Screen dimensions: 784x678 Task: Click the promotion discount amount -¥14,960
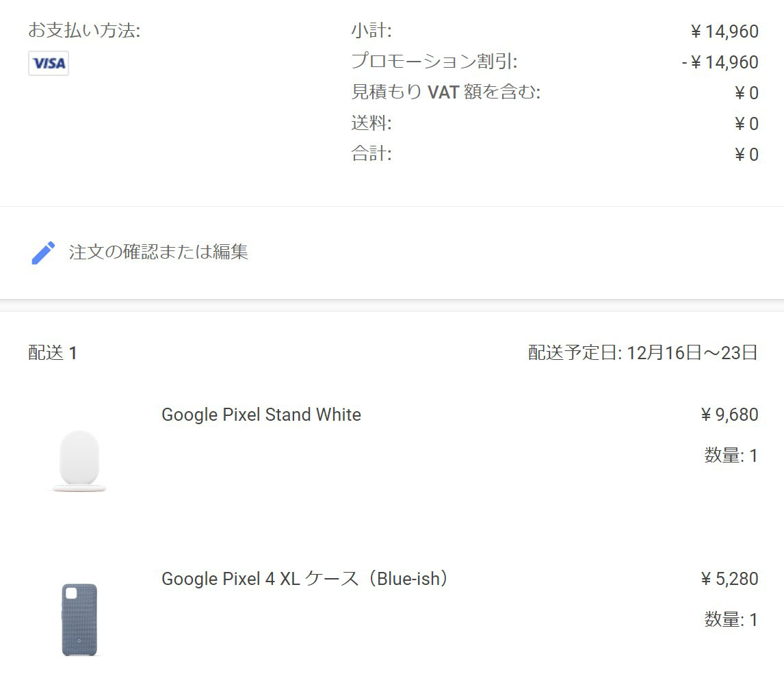point(720,62)
